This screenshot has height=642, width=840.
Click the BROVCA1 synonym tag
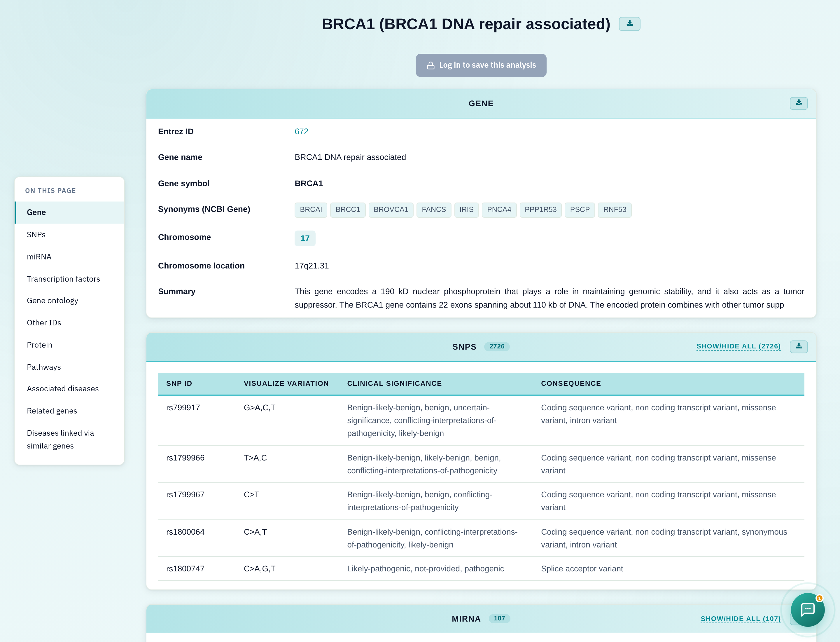coord(391,210)
